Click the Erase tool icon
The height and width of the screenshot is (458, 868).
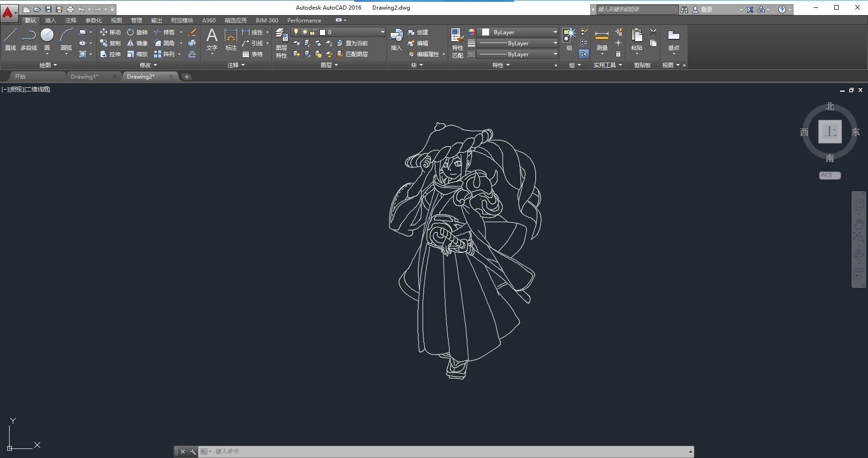pyautogui.click(x=192, y=32)
